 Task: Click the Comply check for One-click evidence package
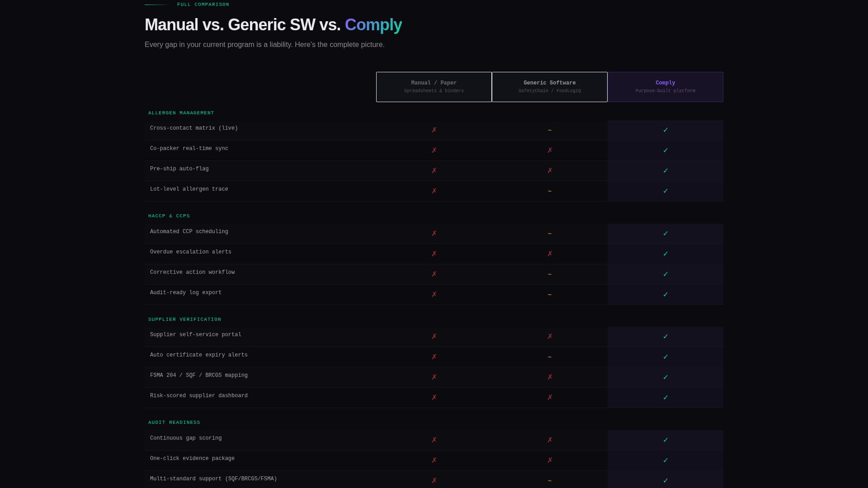tap(665, 460)
